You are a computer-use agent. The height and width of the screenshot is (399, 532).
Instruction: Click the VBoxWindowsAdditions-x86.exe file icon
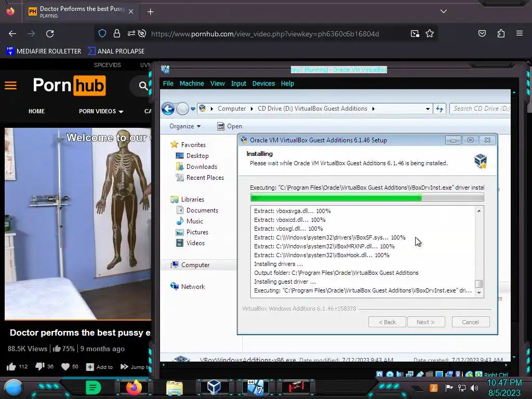[181, 359]
